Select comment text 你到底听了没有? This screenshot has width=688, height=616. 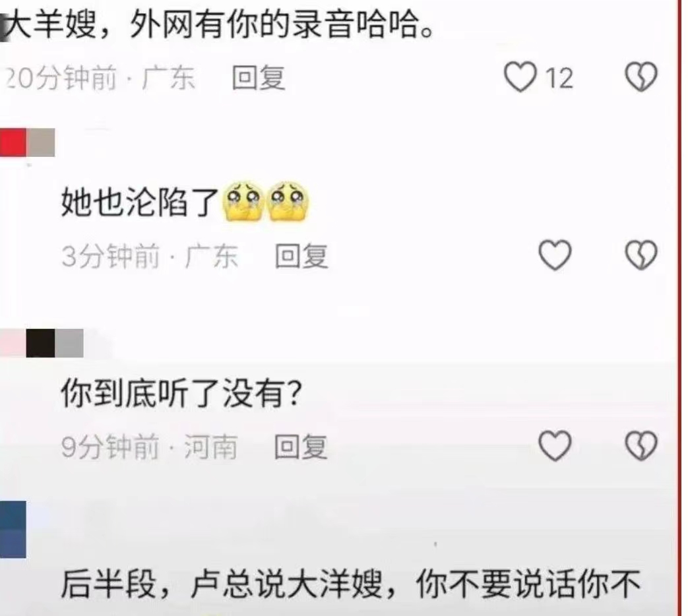pos(181,393)
